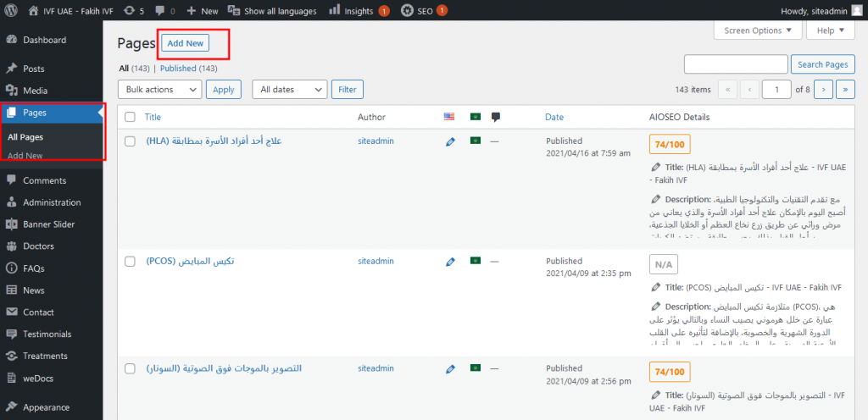Open Banner Slider in the sidebar

48,224
